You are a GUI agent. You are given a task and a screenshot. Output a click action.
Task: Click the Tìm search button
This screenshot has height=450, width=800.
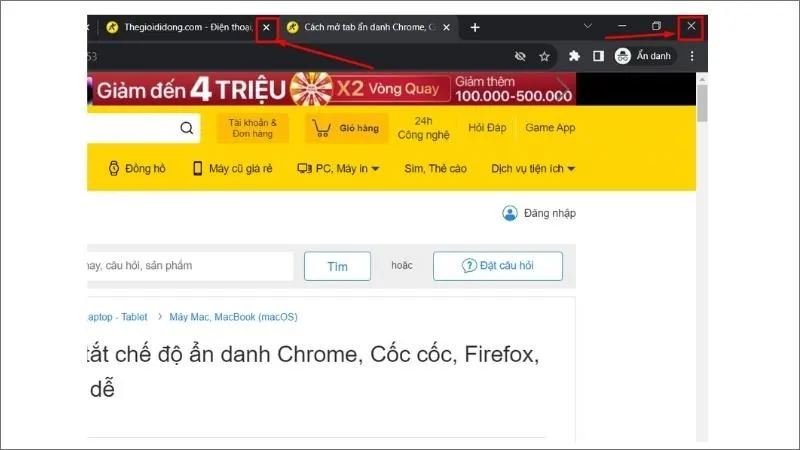337,266
